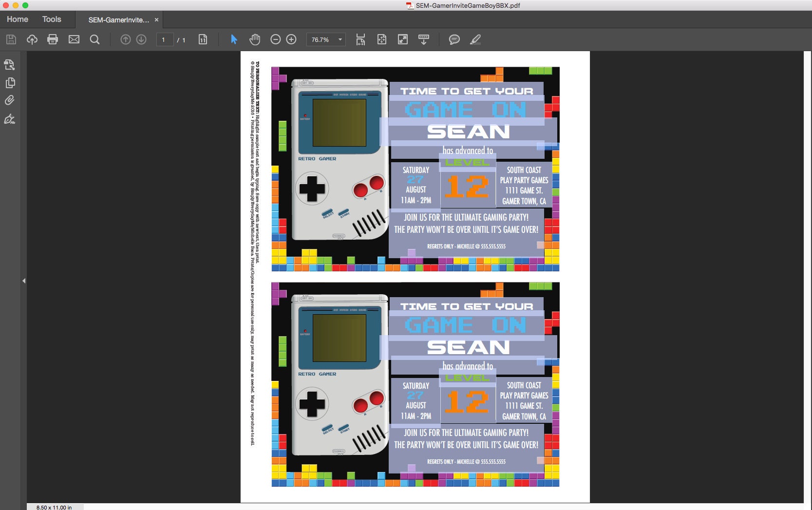Open the 76.7% zoom level dropdown

tap(326, 39)
